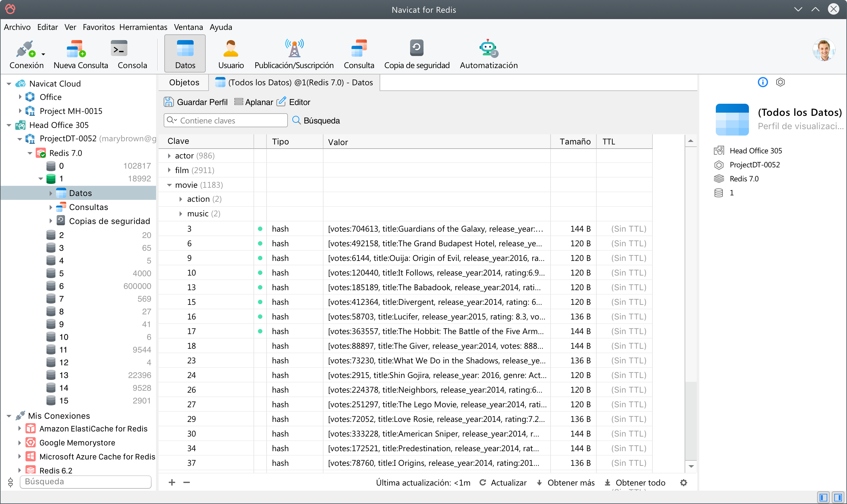Select the Datos toolbar button

click(185, 54)
